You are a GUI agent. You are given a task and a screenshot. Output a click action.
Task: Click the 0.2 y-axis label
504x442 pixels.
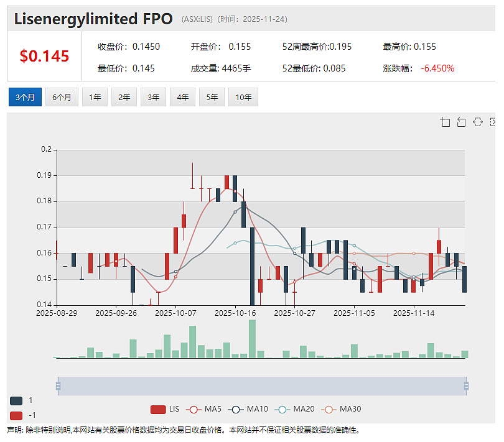pyautogui.click(x=46, y=149)
